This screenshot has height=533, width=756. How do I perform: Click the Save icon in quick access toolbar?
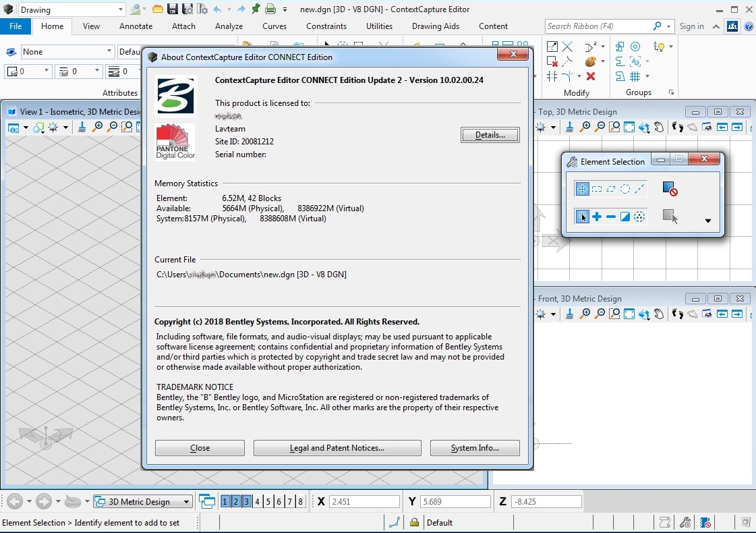click(173, 9)
